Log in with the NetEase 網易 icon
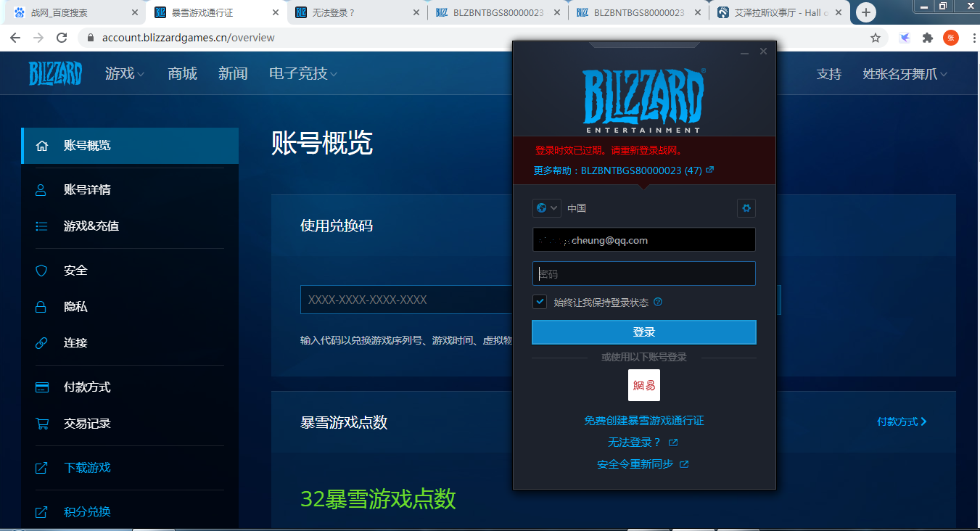Image resolution: width=980 pixels, height=531 pixels. (x=644, y=385)
